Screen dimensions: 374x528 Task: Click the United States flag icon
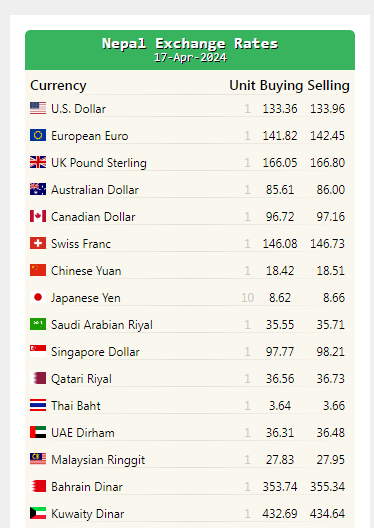(38, 108)
